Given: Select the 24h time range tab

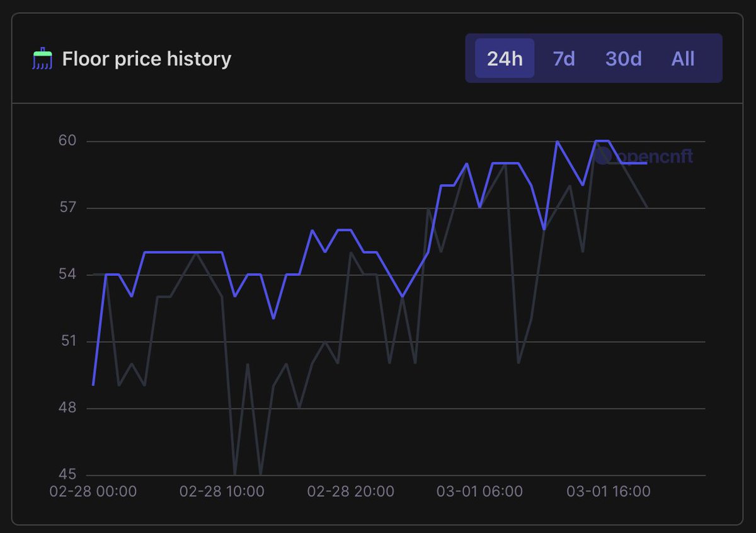Looking at the screenshot, I should 505,59.
